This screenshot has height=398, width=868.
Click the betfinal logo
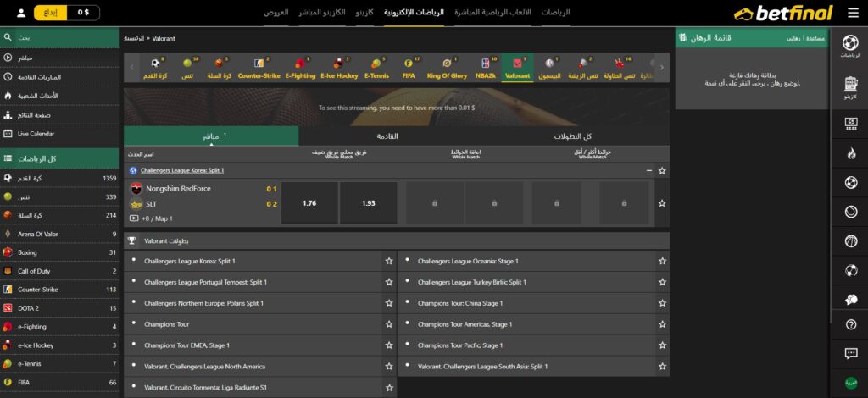pos(782,13)
